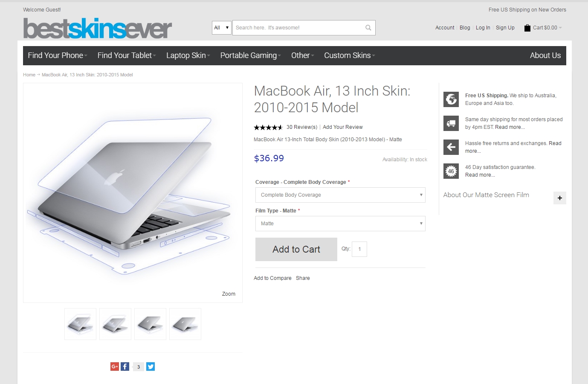
Task: Share on Twitter icon
Action: tap(151, 367)
